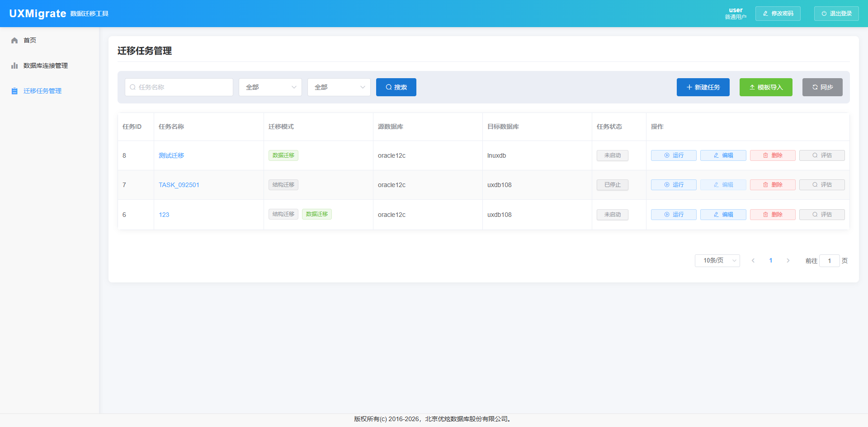
Task: Click the 编辑 button for task 123
Action: click(723, 215)
